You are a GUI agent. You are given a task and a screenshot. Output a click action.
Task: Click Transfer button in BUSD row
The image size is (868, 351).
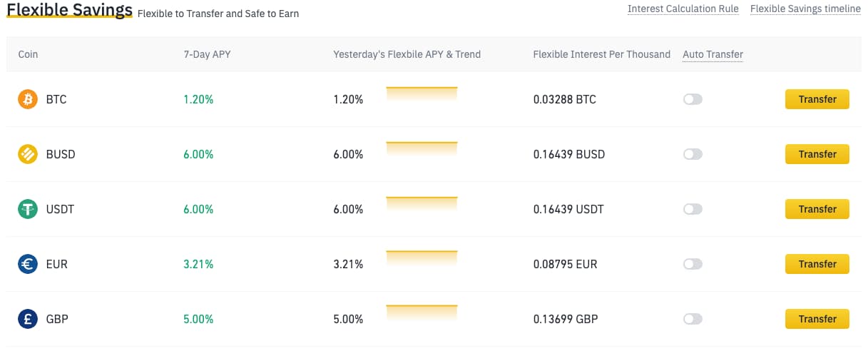click(x=817, y=154)
